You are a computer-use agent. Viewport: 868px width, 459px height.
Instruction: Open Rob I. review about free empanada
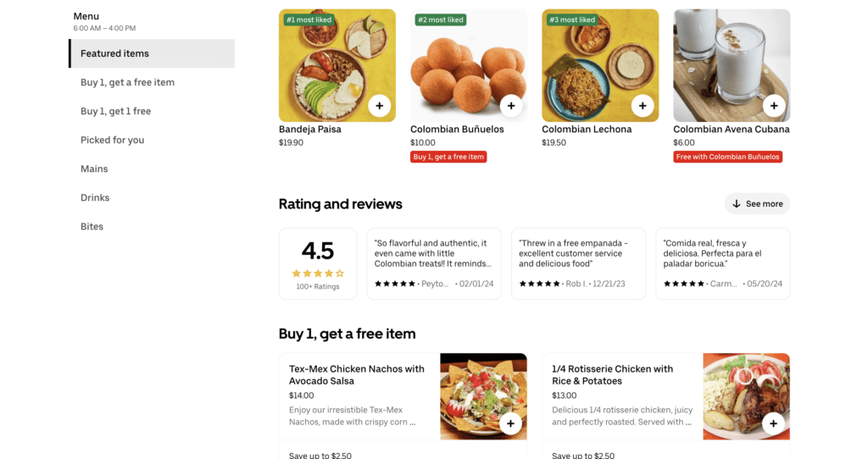point(578,263)
